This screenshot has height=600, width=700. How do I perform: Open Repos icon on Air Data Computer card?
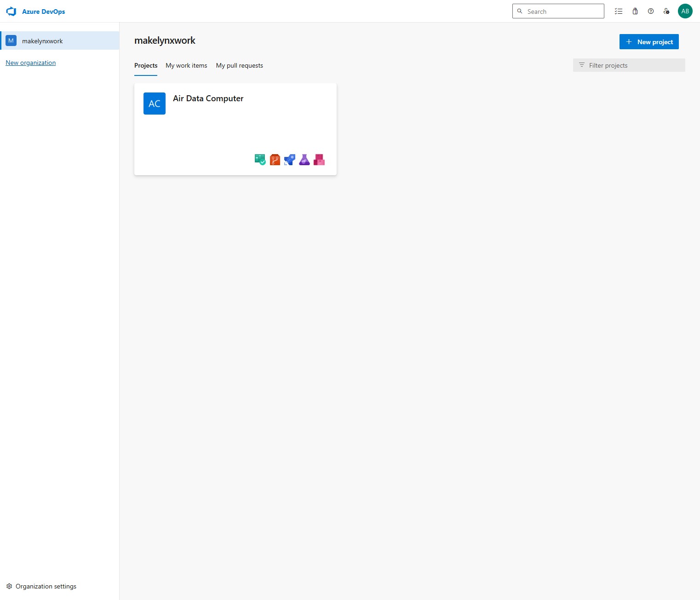point(275,160)
